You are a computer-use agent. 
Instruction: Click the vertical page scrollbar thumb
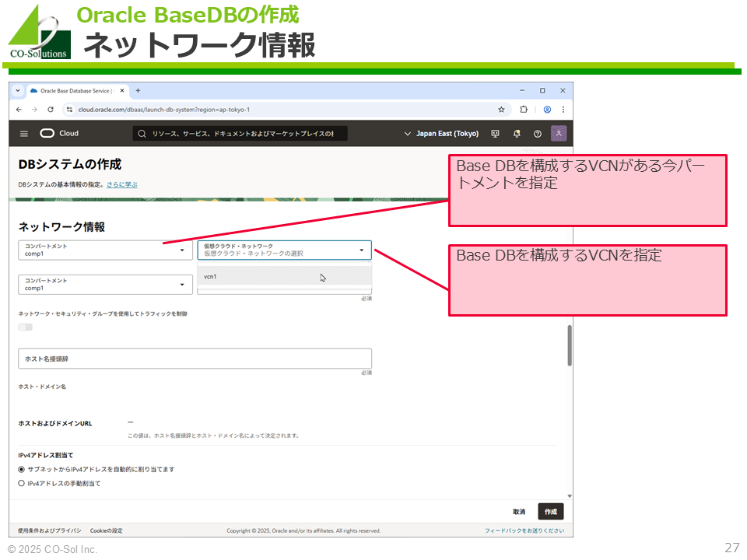(x=570, y=345)
